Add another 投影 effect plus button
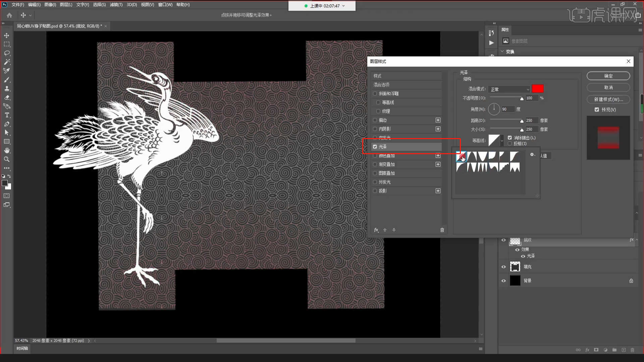 coord(438,191)
